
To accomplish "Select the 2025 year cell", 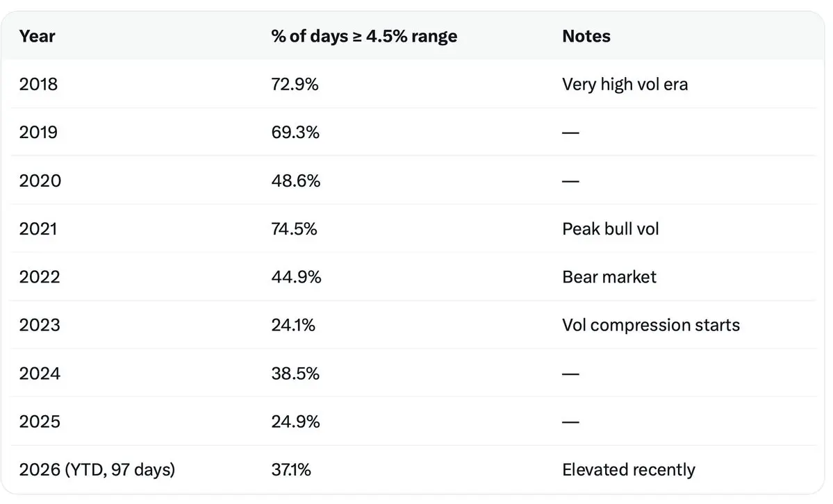I will coord(40,421).
